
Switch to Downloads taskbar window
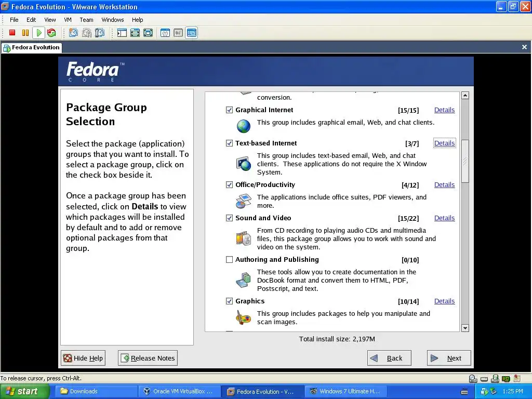pos(96,392)
